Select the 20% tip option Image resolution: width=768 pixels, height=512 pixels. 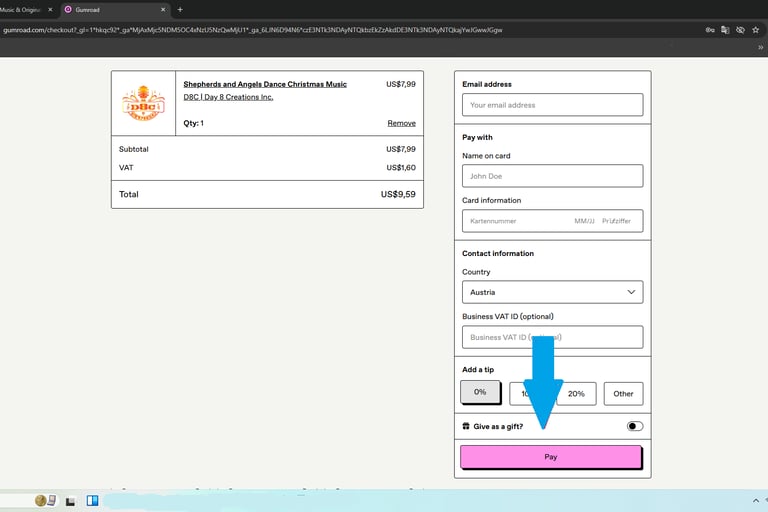[576, 394]
